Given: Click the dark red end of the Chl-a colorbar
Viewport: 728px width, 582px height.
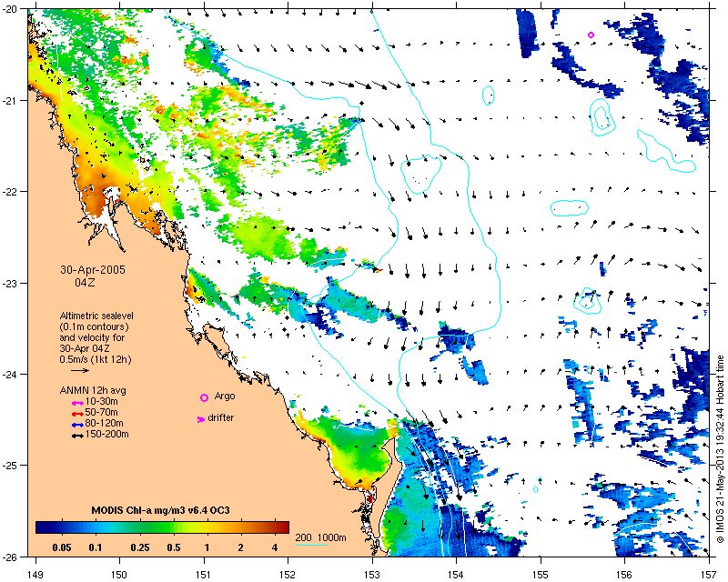Looking at the screenshot, I should click(283, 527).
